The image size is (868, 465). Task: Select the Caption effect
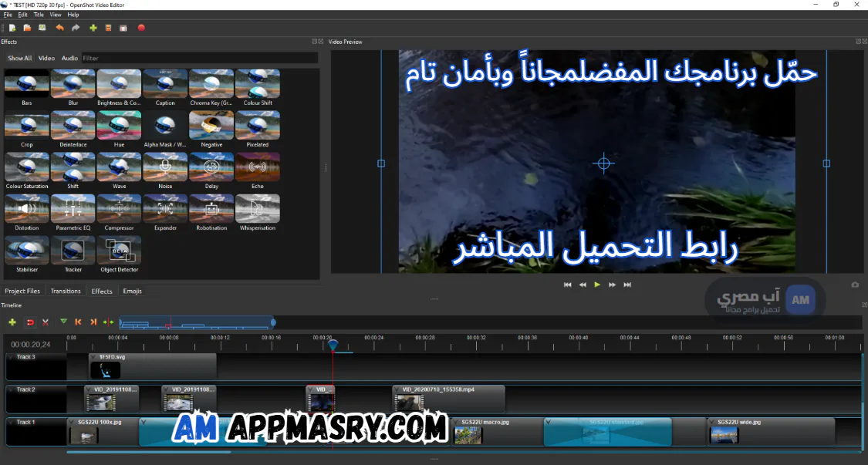(x=165, y=87)
